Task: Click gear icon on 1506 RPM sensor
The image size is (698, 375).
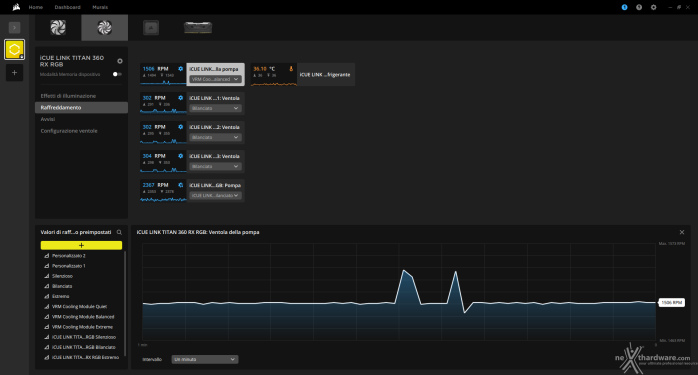Action: coord(180,69)
